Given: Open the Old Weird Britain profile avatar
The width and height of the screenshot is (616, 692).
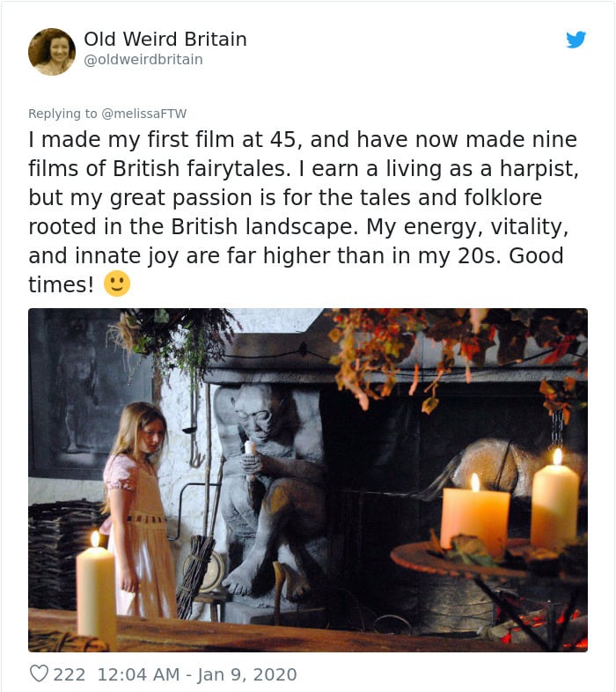Looking at the screenshot, I should pyautogui.click(x=52, y=52).
